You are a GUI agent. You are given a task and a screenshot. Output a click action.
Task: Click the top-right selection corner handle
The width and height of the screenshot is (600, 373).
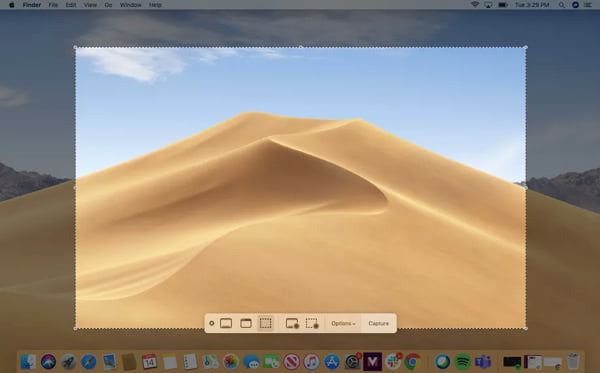[526, 47]
